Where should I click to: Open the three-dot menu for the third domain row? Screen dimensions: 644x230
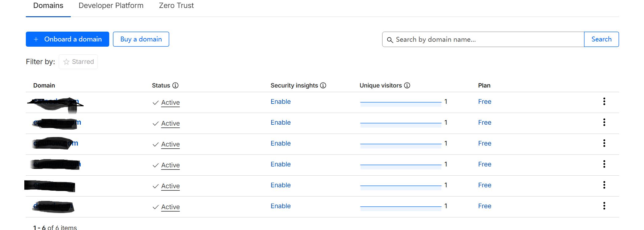point(604,143)
